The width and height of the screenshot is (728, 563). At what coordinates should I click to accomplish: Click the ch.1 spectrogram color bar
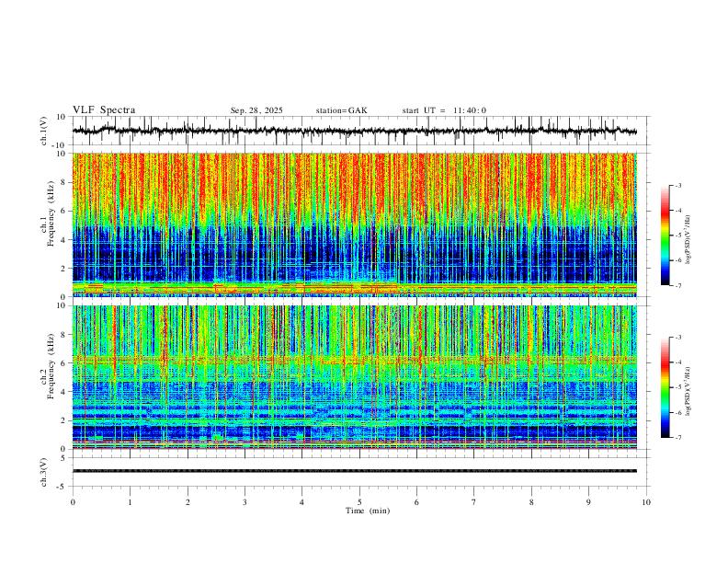tap(665, 236)
